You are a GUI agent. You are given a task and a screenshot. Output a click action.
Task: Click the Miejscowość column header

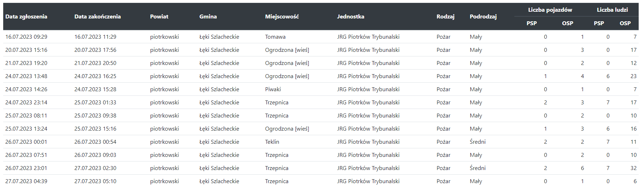tap(282, 17)
